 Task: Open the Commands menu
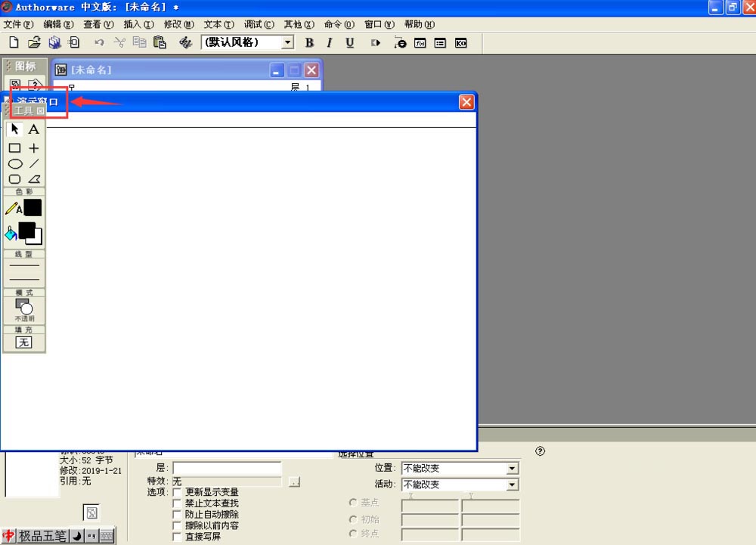(339, 24)
